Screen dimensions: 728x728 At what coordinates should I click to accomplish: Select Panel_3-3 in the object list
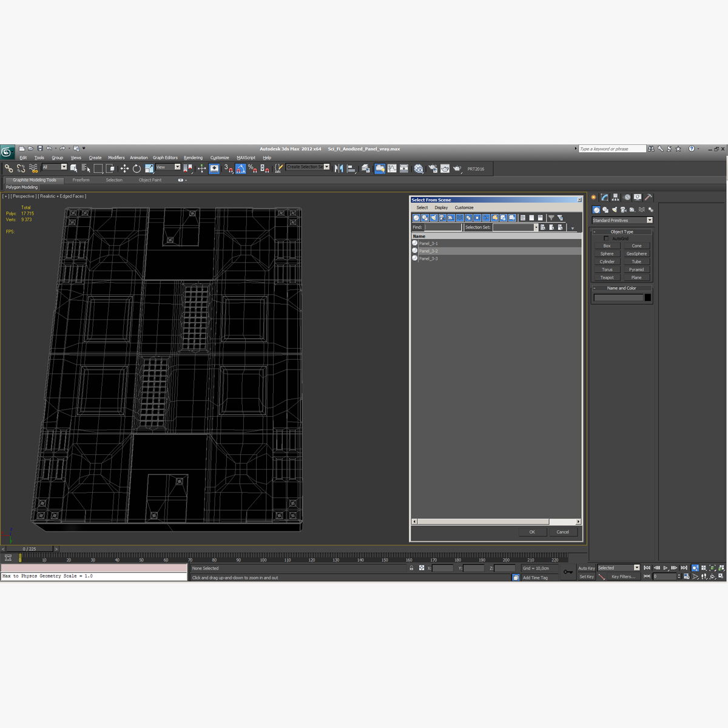[x=496, y=258]
